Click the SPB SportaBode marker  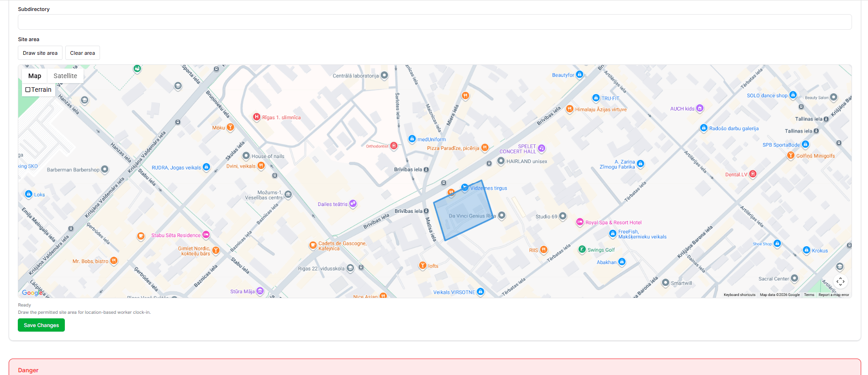tap(805, 144)
